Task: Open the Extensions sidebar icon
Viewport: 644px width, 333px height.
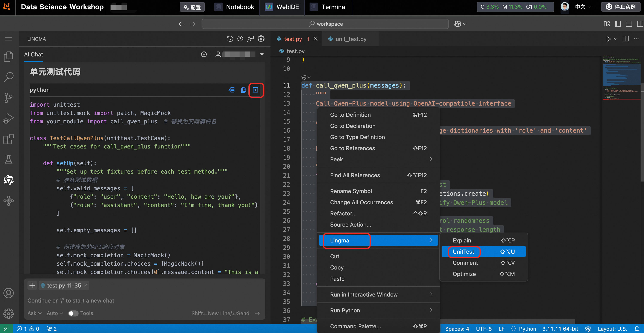Action: [9, 139]
